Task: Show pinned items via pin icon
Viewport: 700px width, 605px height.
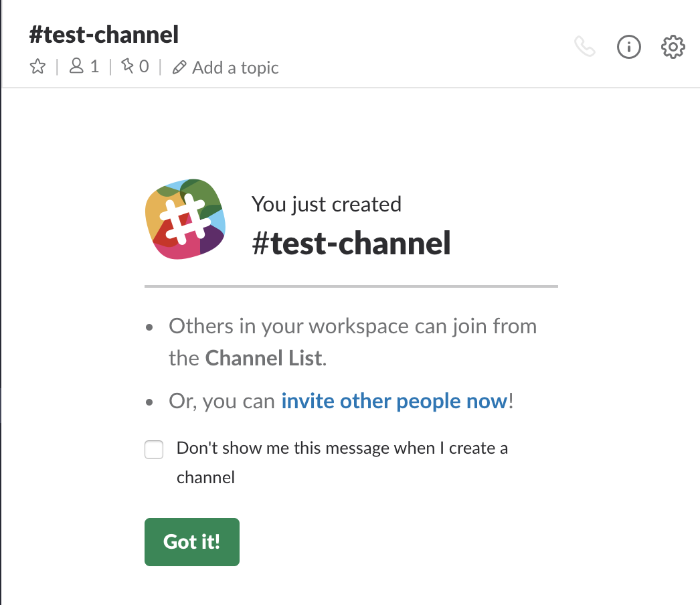Action: 127,66
